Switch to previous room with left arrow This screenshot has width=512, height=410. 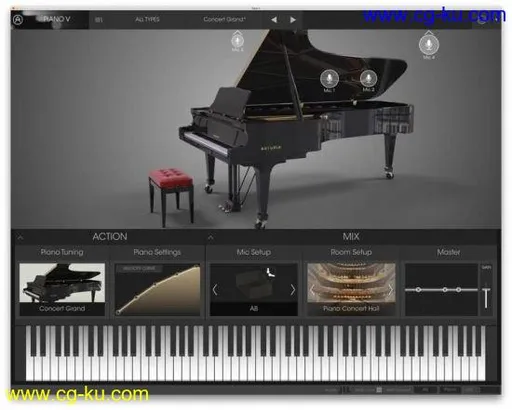312,290
